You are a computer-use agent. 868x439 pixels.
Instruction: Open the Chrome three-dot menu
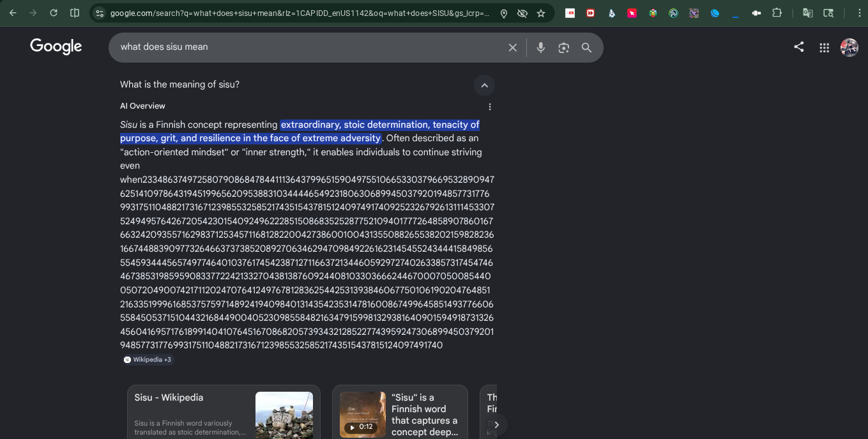tap(859, 13)
